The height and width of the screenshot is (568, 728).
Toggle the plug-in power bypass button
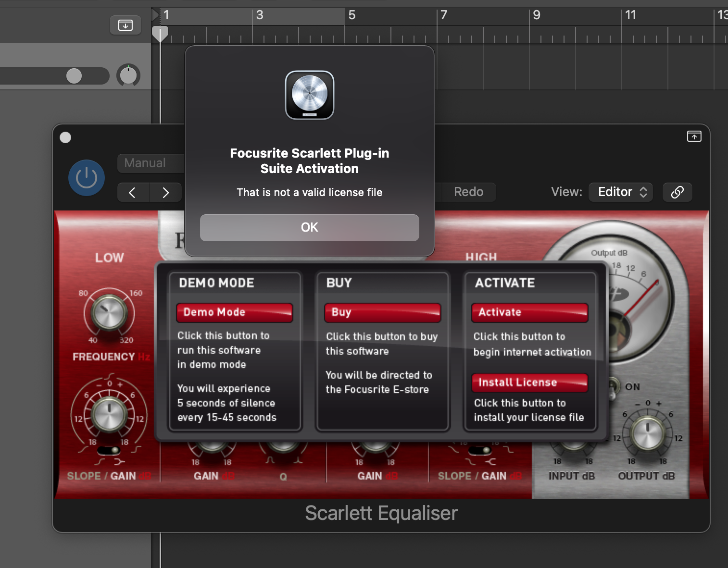[87, 178]
